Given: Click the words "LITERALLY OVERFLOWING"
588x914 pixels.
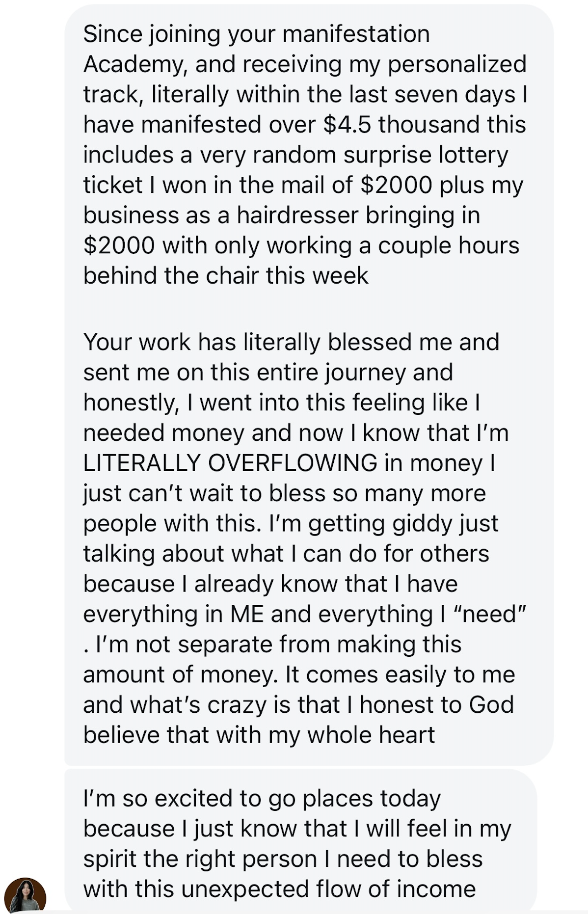Looking at the screenshot, I should (x=230, y=463).
